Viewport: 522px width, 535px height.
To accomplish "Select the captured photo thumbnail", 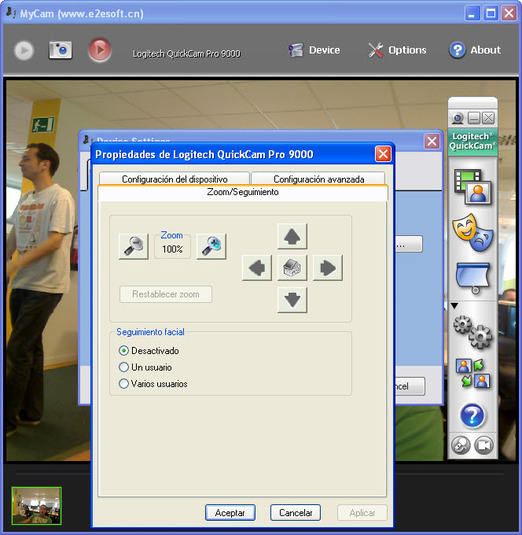I will click(x=37, y=506).
